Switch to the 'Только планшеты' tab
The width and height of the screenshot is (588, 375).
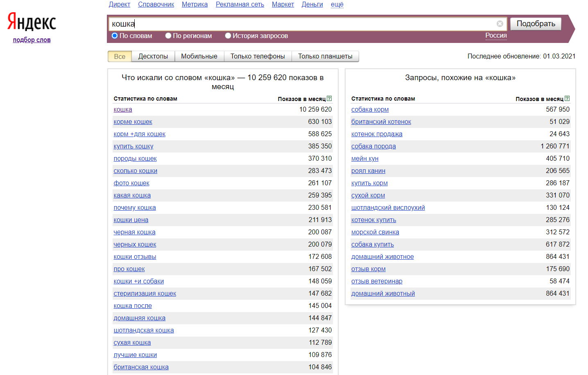click(325, 56)
